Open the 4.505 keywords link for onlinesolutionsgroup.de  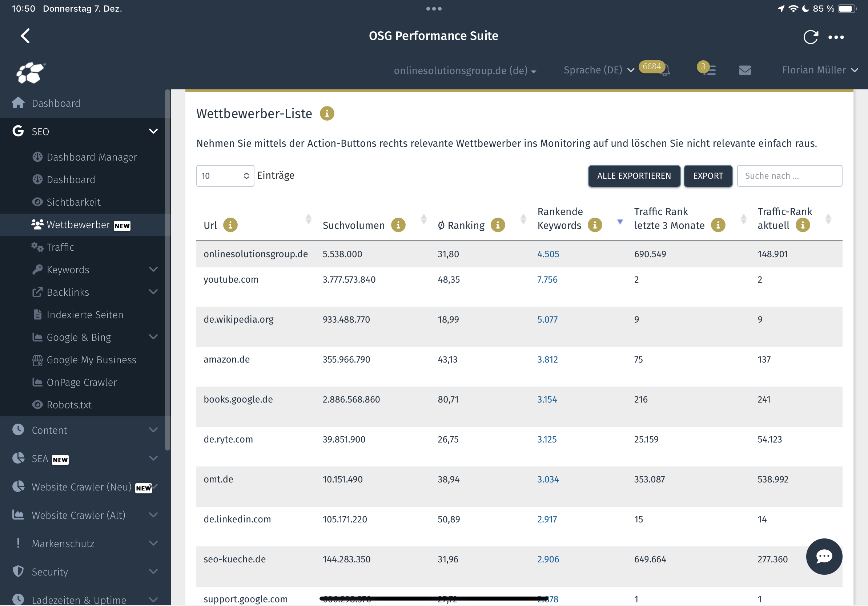click(548, 254)
